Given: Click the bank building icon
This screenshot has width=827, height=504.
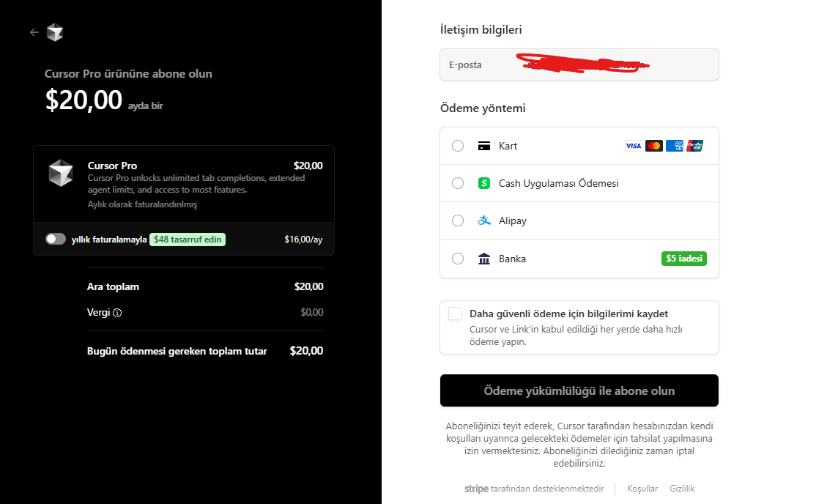Looking at the screenshot, I should (x=483, y=259).
